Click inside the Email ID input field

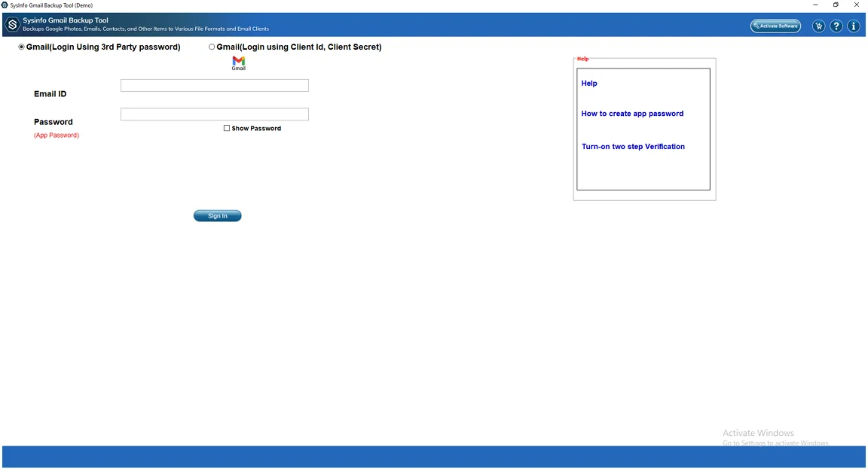click(x=214, y=85)
